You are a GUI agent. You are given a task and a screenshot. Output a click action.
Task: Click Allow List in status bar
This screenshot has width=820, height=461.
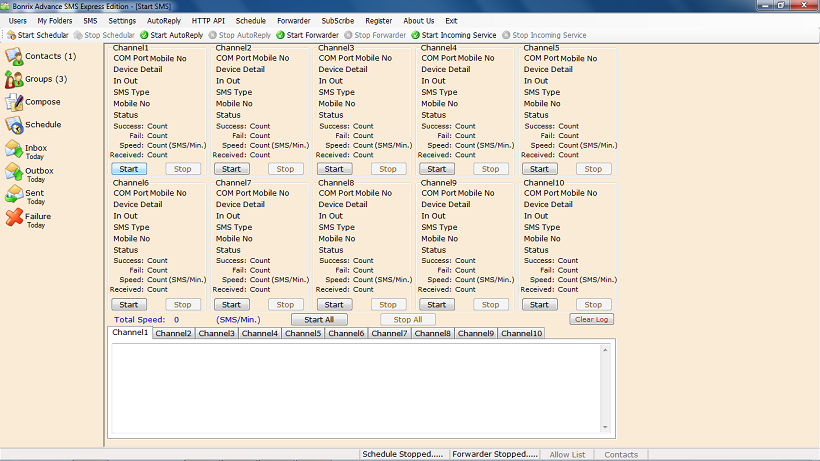(567, 455)
